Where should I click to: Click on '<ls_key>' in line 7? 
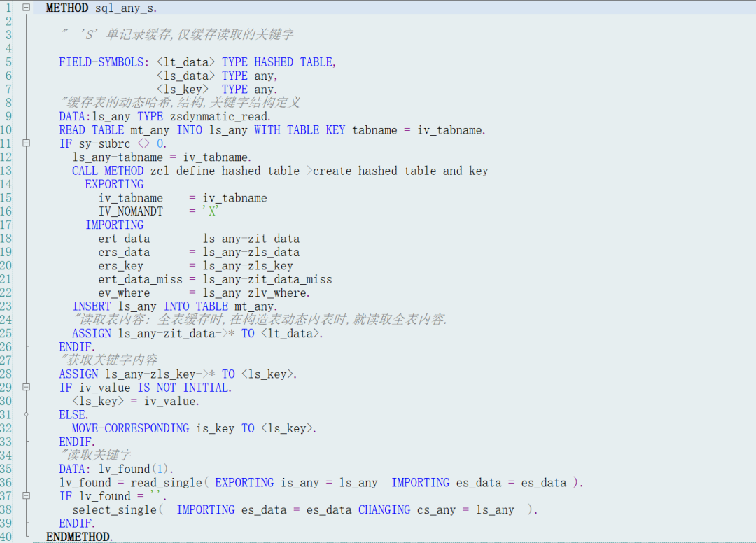[183, 90]
